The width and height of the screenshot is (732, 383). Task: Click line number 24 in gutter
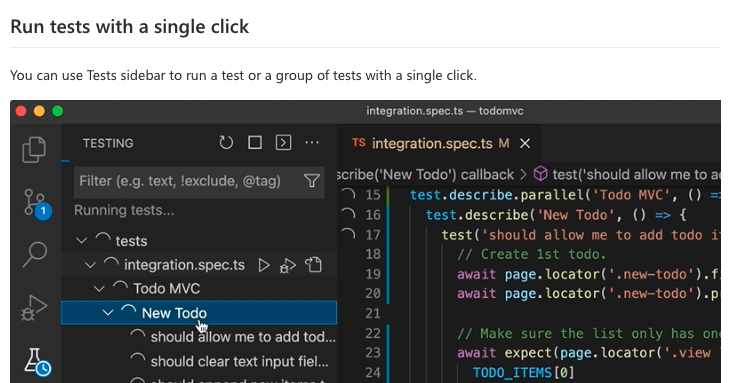[373, 373]
